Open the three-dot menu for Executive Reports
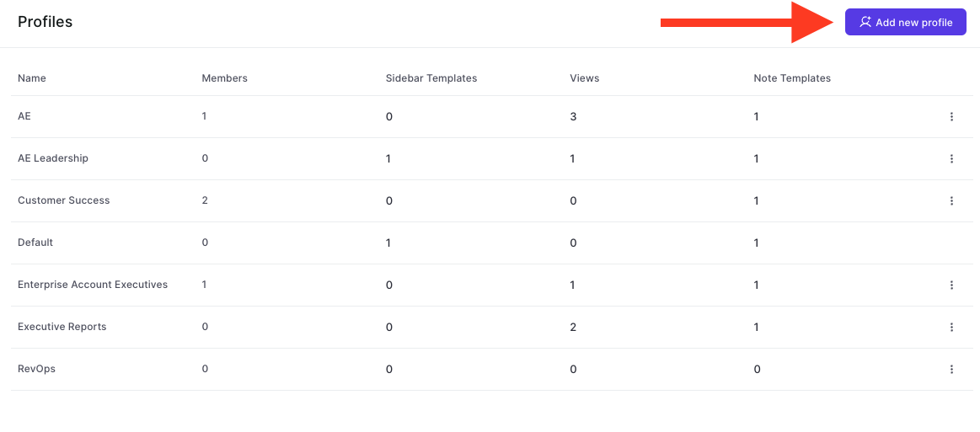 pos(951,327)
